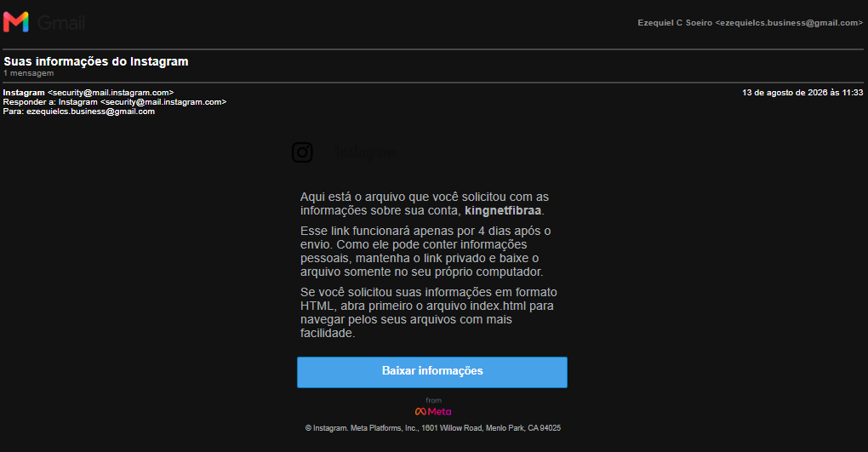Click the bold account name 'kingnetfibraa'
The height and width of the screenshot is (452, 868).
[503, 210]
